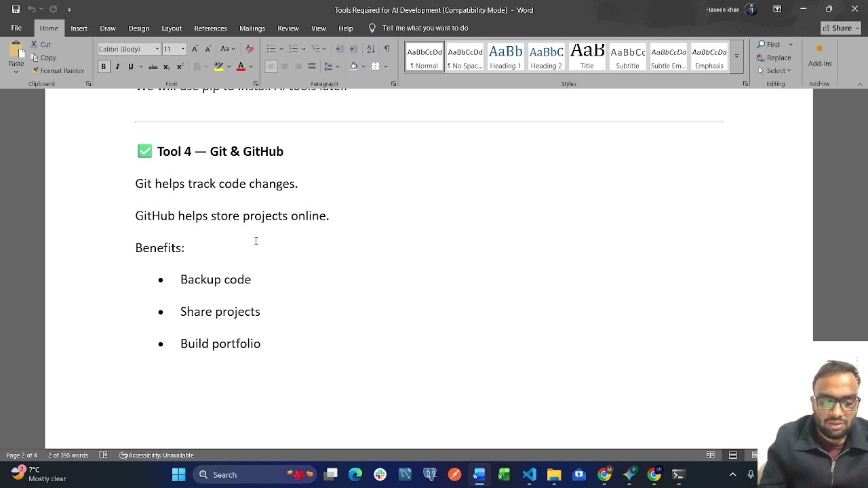The width and height of the screenshot is (868, 488).
Task: Click Accessibility: Unavailable status
Action: click(x=157, y=455)
